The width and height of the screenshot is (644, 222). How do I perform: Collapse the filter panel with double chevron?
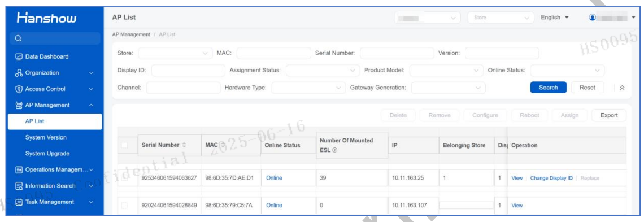click(x=622, y=88)
